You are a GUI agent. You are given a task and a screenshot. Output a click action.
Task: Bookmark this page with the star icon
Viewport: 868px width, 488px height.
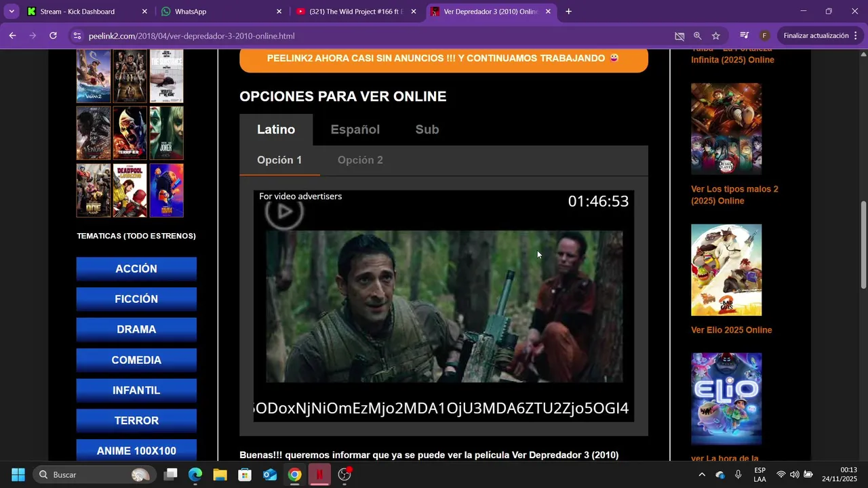click(716, 36)
